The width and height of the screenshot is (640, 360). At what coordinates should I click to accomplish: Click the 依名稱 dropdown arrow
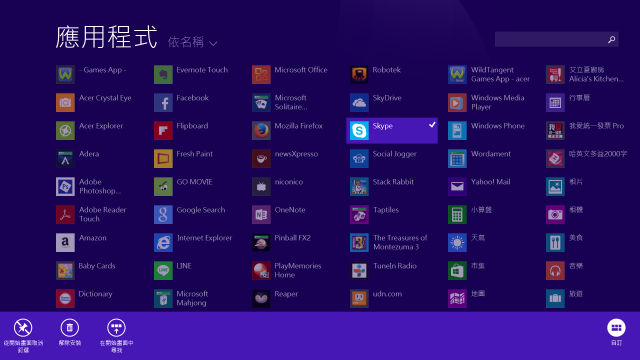(213, 43)
